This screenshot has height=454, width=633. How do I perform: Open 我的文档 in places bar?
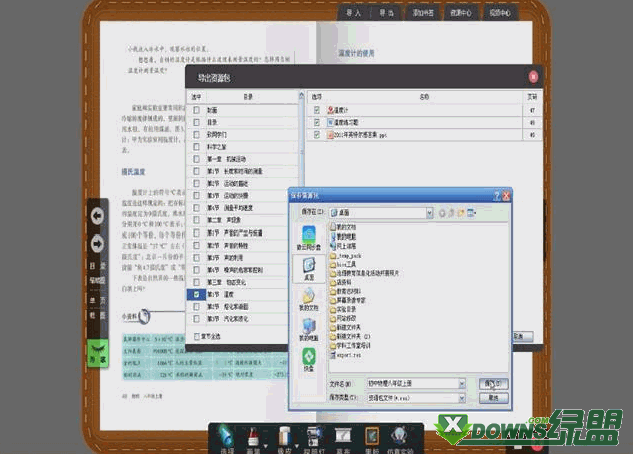pyautogui.click(x=309, y=299)
